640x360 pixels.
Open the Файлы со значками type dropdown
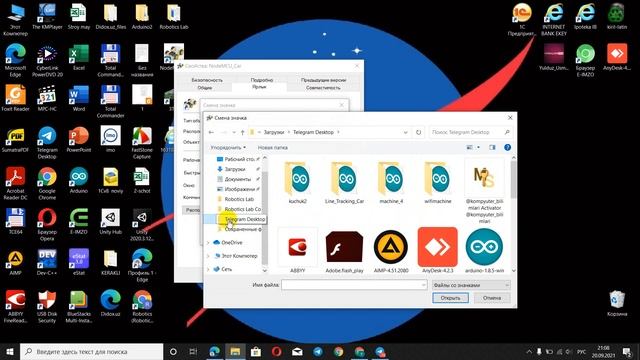471,285
